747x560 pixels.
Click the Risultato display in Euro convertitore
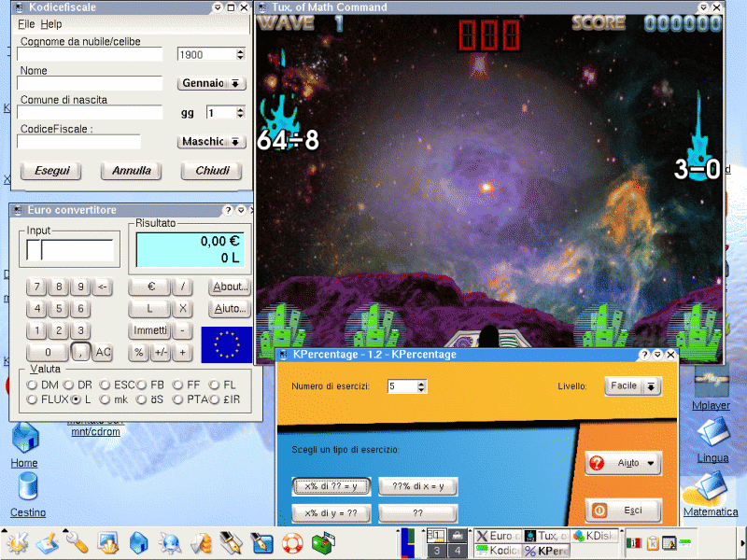tap(190, 249)
